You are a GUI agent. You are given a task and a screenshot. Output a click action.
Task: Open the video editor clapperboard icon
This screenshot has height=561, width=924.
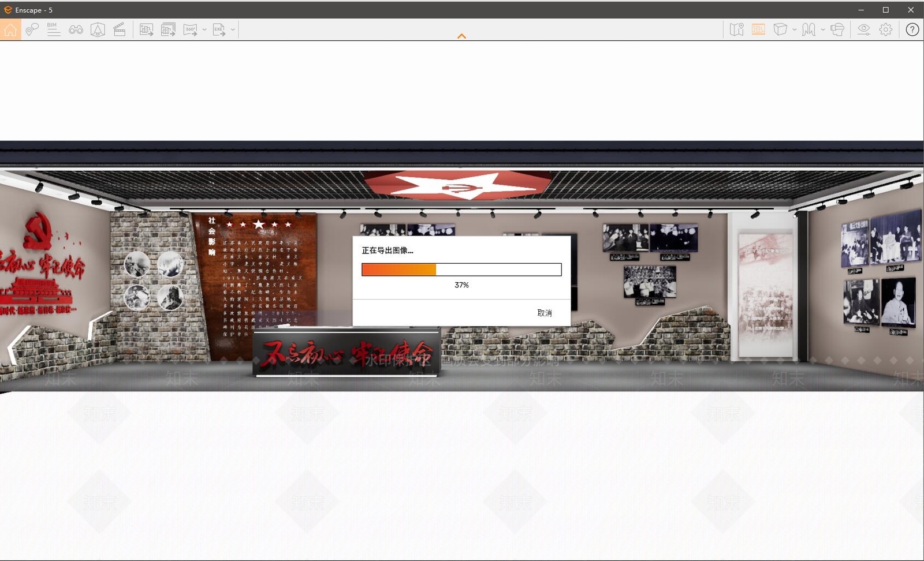click(120, 29)
